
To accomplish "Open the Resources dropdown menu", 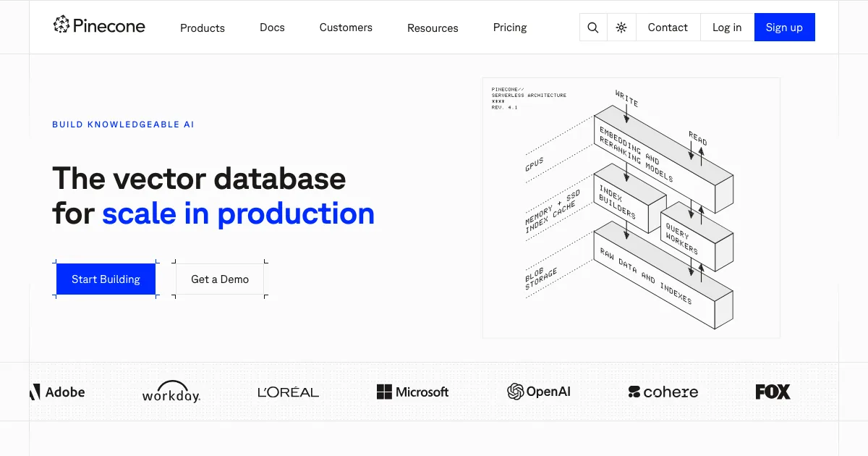I will click(433, 28).
